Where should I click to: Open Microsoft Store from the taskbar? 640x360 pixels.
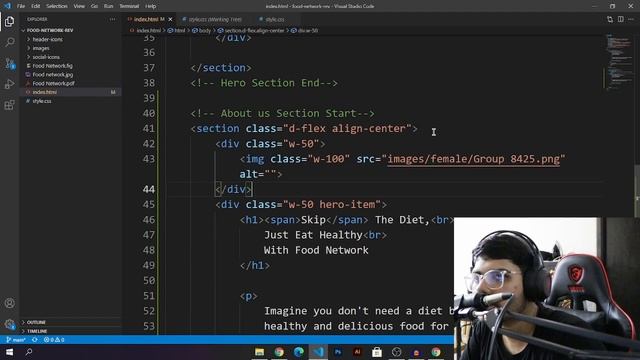[377, 352]
